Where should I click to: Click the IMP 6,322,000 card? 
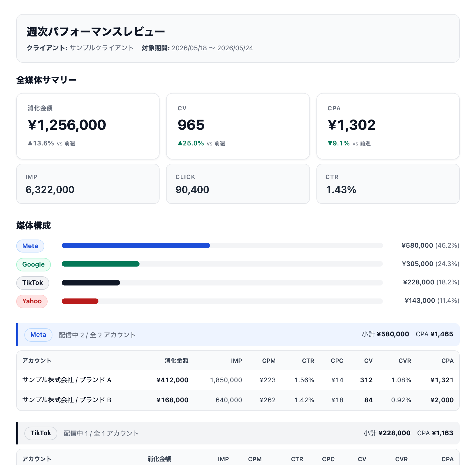[x=88, y=184]
